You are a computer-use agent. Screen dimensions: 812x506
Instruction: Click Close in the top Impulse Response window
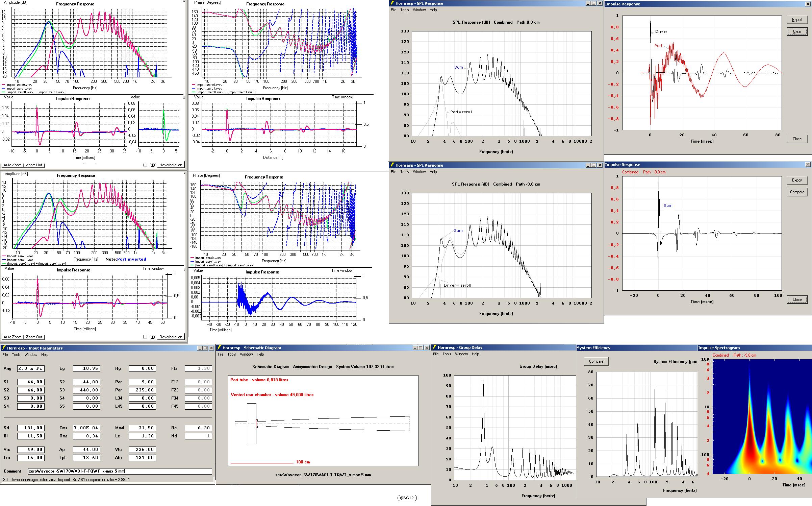point(797,139)
